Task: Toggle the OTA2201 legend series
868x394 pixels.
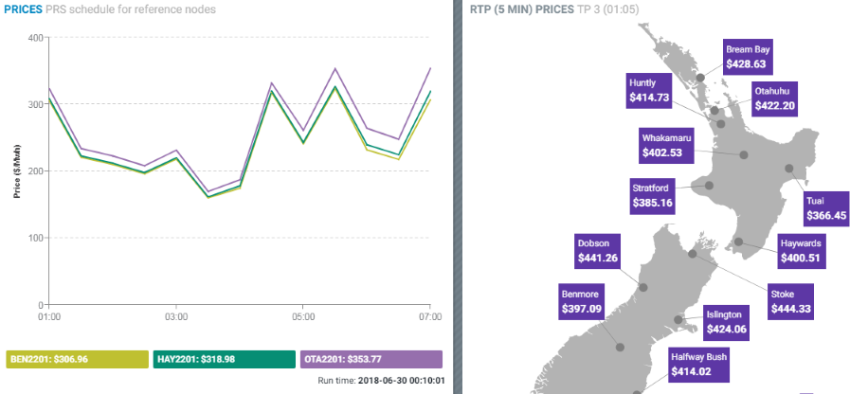Action: click(371, 360)
